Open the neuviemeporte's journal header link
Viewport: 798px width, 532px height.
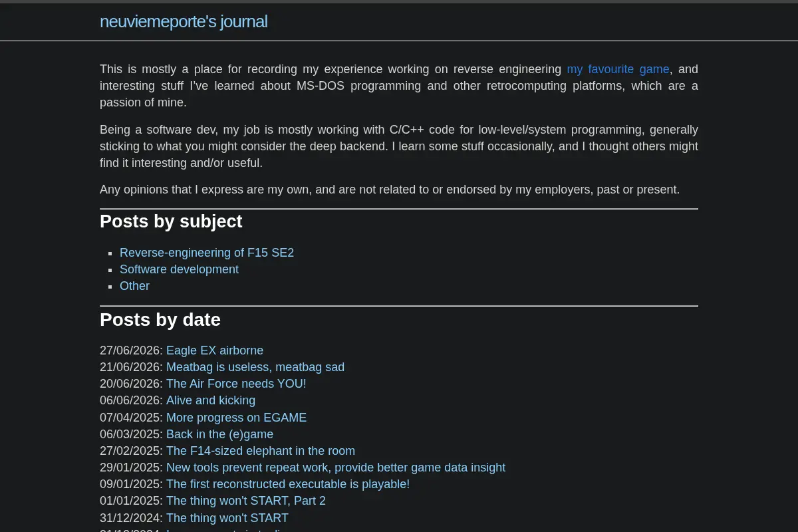[x=184, y=21]
